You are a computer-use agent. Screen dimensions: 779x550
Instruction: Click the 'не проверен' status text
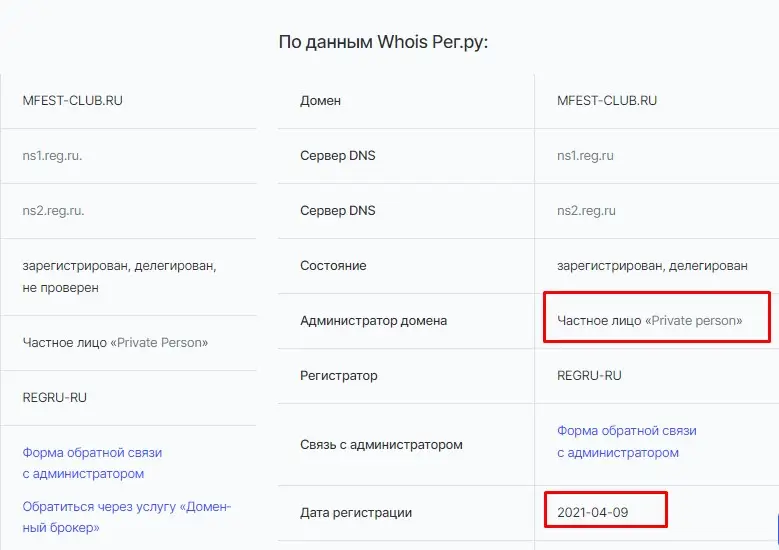tap(60, 288)
